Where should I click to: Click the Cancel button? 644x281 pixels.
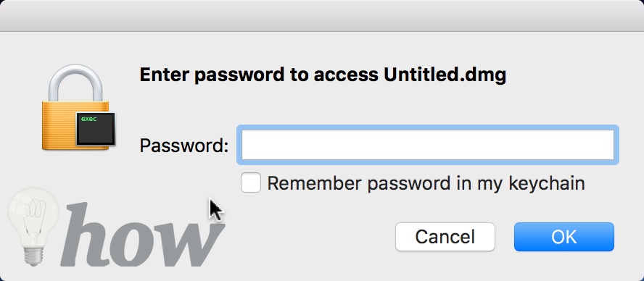coord(445,237)
